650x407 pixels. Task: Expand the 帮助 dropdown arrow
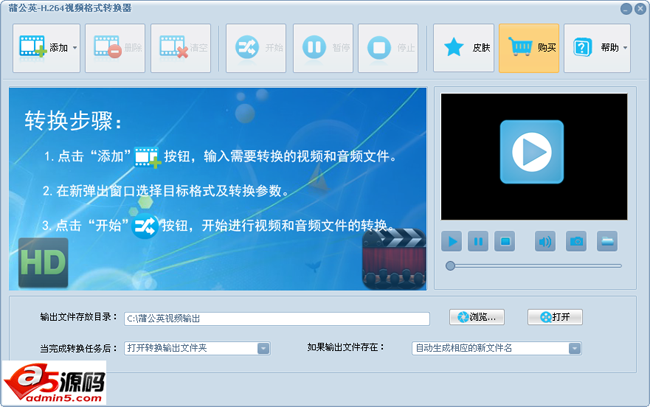pyautogui.click(x=625, y=48)
